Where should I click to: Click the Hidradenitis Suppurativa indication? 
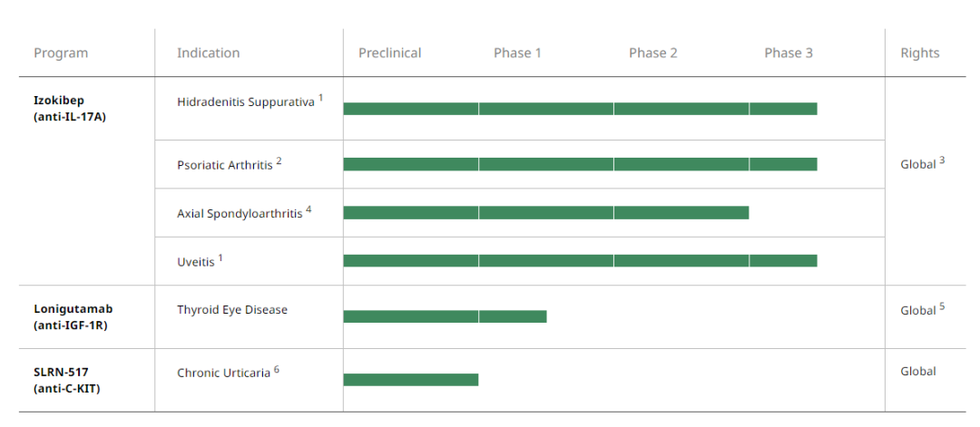point(245,102)
